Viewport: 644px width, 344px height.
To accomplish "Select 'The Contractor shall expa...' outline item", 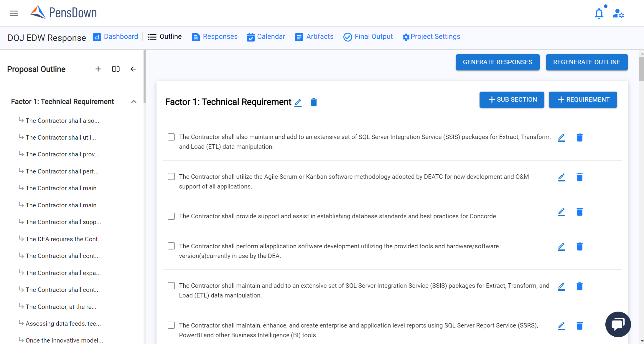I will coord(63,273).
